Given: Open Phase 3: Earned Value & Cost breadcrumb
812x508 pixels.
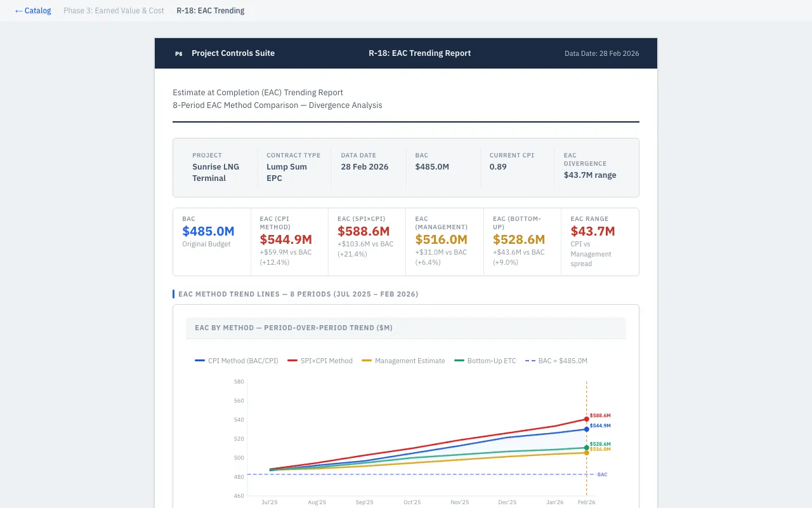Looking at the screenshot, I should point(114,11).
